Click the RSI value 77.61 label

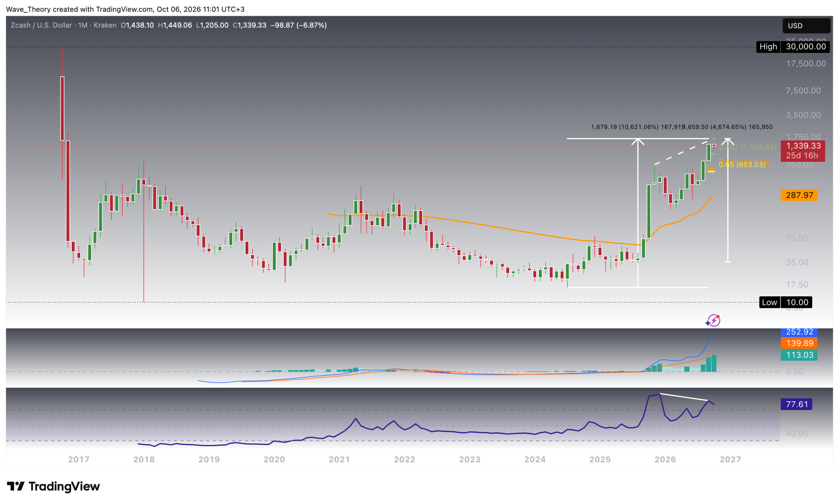point(796,404)
